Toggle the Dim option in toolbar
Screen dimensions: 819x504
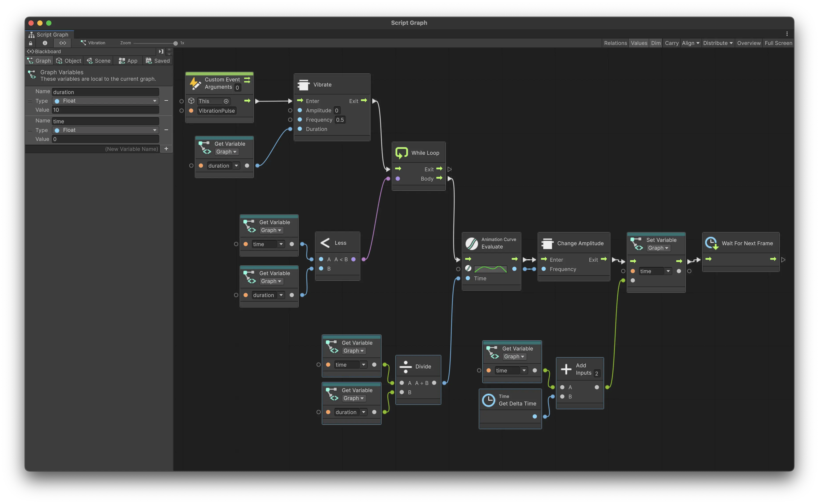tap(656, 43)
